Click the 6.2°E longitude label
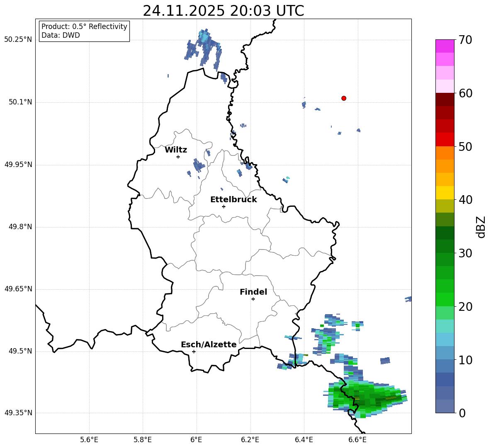 pyautogui.click(x=250, y=440)
